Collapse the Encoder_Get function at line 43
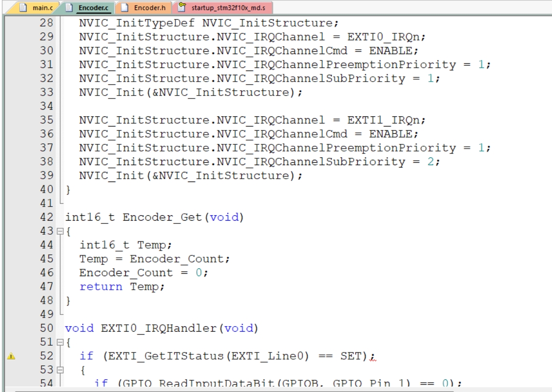Viewport: 552px width, 392px height. [60, 231]
